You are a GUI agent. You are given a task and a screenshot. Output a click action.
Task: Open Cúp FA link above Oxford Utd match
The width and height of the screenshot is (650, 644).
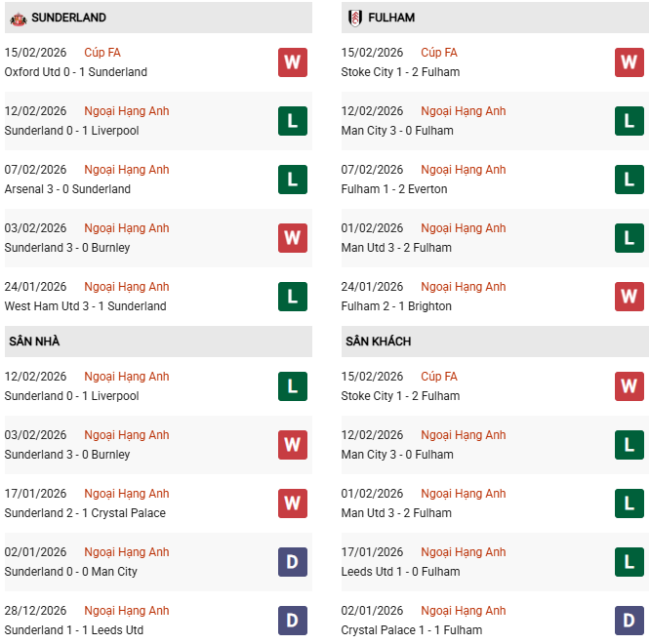102,53
